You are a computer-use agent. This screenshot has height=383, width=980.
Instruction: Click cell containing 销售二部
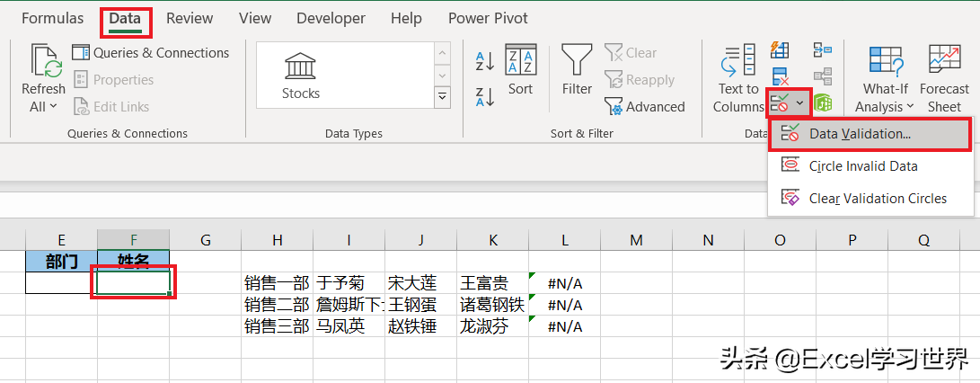click(277, 305)
